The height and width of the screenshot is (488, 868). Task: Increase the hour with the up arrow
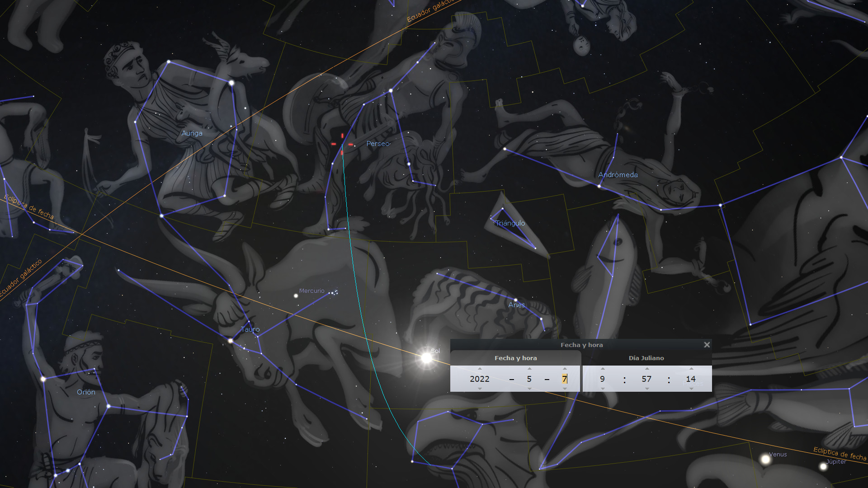coord(603,369)
